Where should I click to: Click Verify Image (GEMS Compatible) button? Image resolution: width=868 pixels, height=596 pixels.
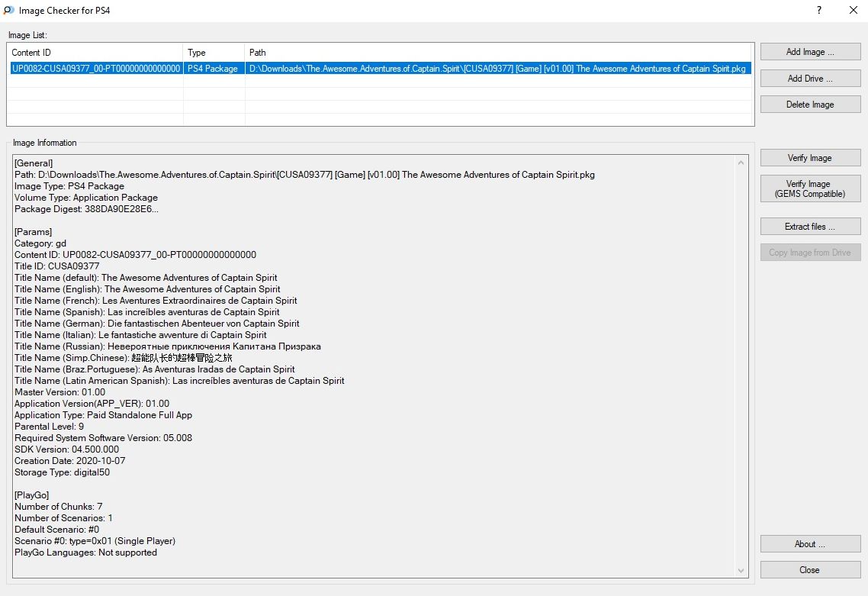810,188
